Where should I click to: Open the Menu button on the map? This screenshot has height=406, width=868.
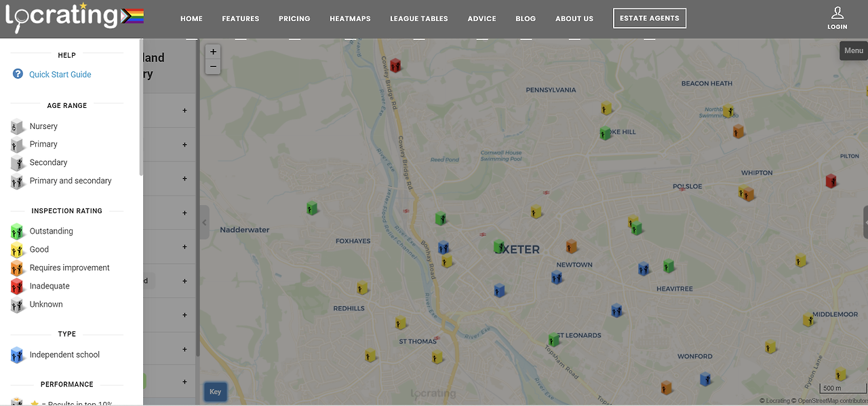[x=854, y=51]
